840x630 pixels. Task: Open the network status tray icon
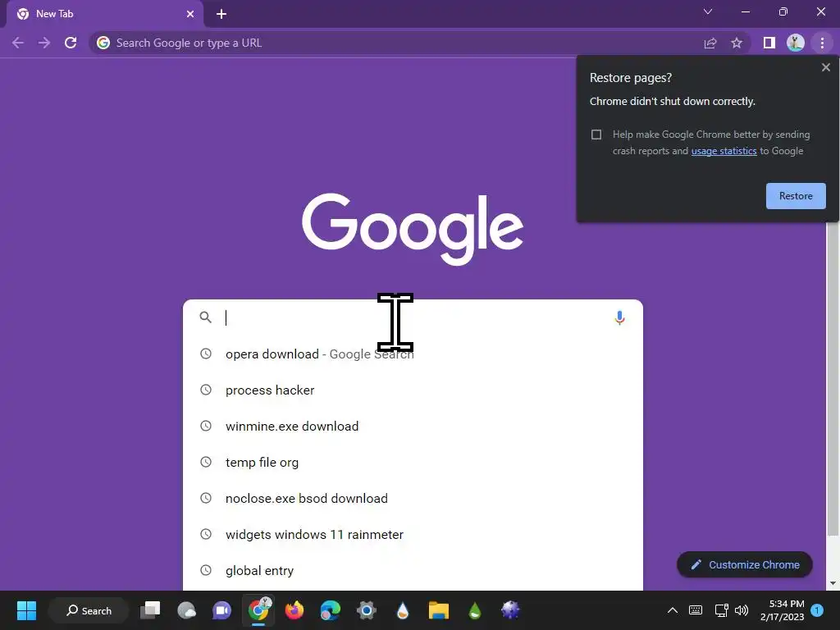pos(722,610)
